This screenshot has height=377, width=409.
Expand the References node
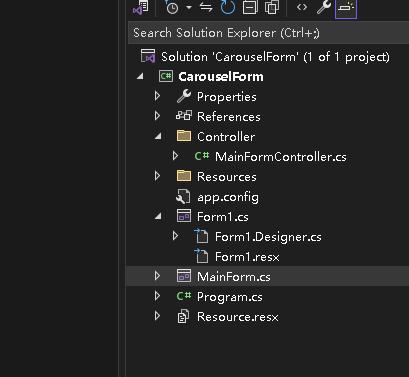157,116
